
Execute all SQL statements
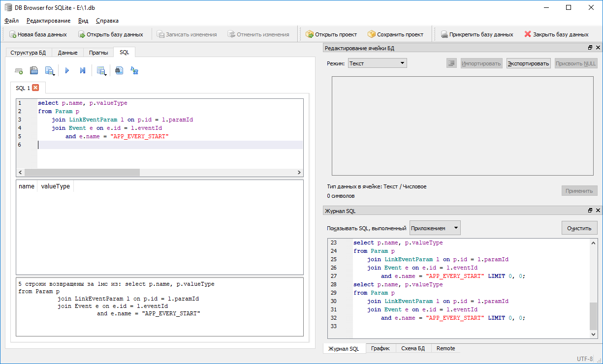[67, 70]
